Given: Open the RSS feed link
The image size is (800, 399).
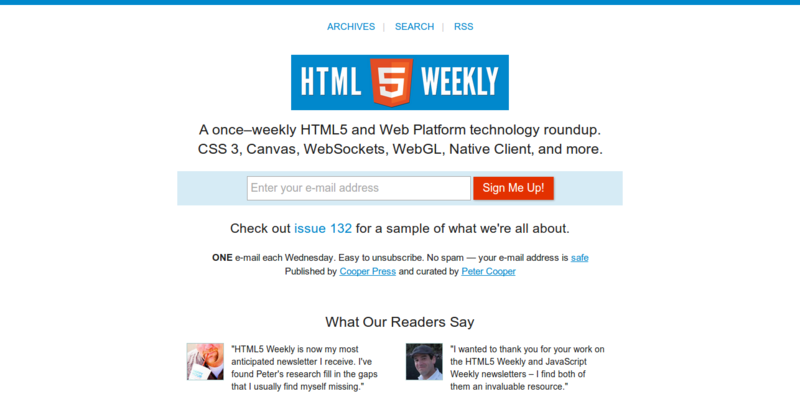Looking at the screenshot, I should 464,27.
